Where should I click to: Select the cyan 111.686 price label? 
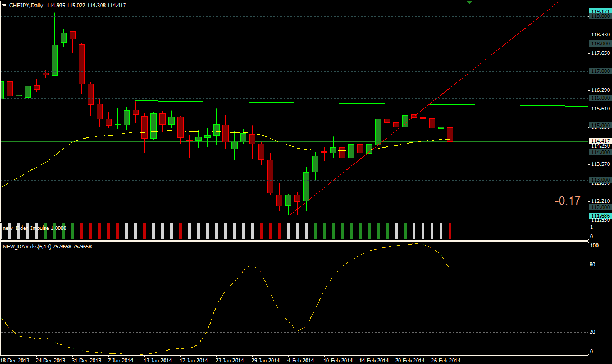click(x=600, y=215)
